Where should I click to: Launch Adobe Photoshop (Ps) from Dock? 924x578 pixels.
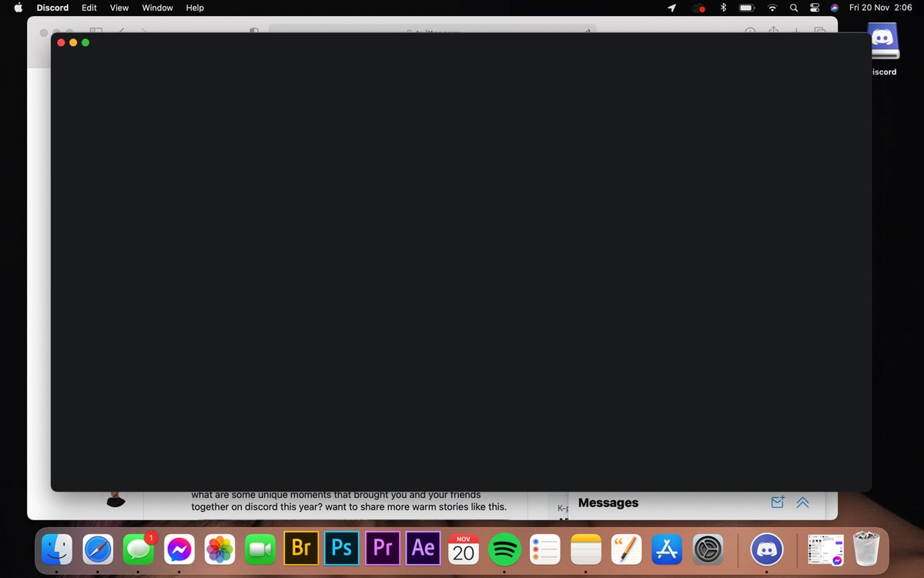click(342, 549)
